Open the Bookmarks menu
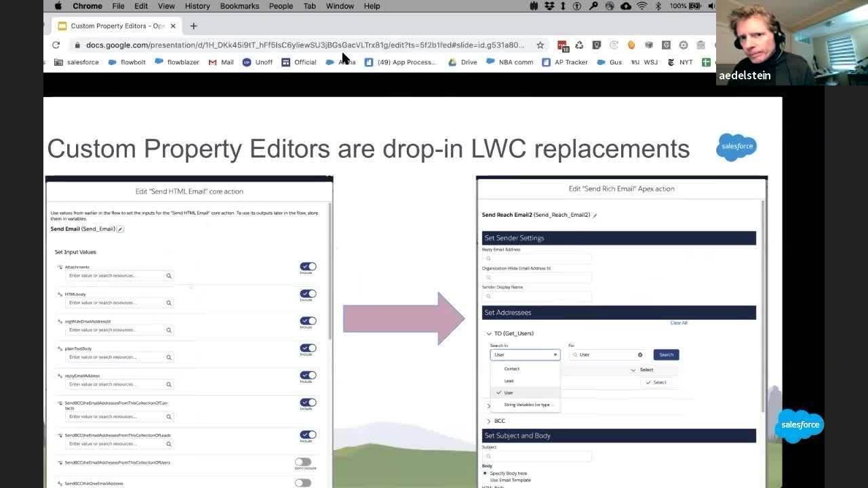 tap(239, 6)
